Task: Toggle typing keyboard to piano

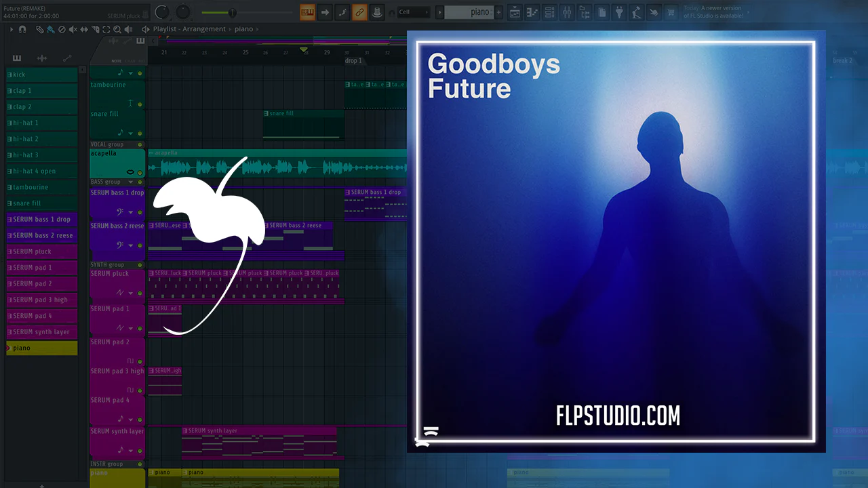Action: click(307, 12)
